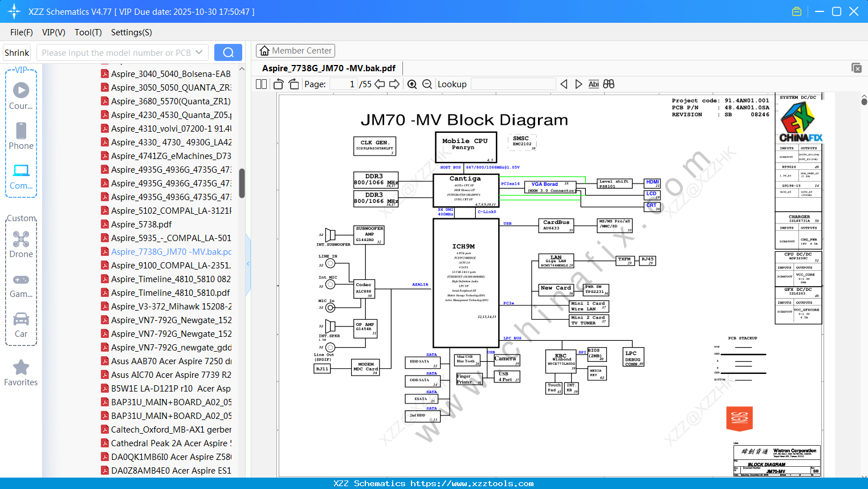Viewport: 868px width, 489px height.
Task: Click the Lookup text field
Action: (513, 84)
